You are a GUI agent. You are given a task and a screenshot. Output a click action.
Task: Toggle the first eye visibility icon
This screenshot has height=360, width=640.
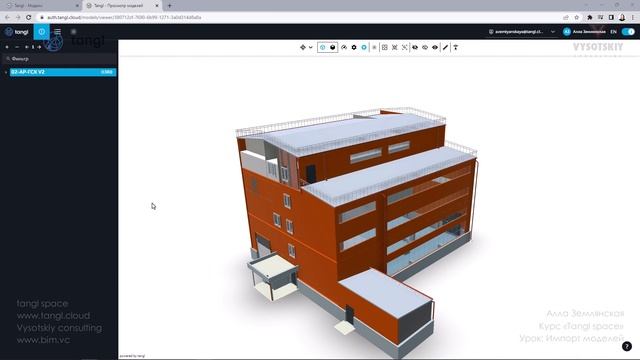415,47
